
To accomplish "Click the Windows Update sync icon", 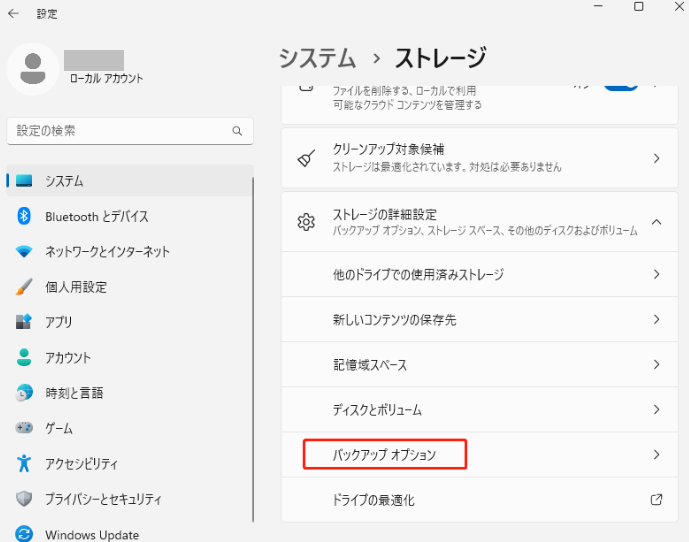I will (x=25, y=534).
